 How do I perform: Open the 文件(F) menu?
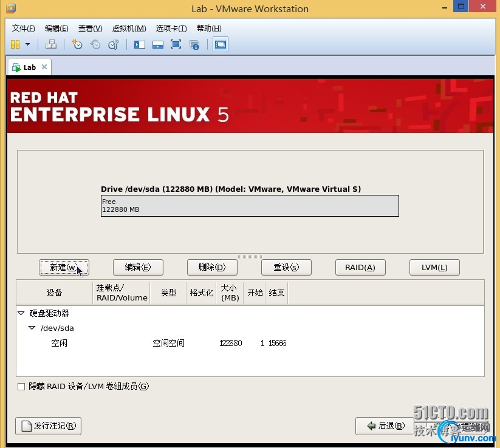(23, 29)
